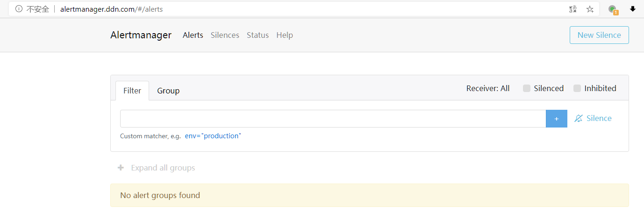Enable the Silenced checkbox
Image resolution: width=644 pixels, height=213 pixels.
(x=527, y=88)
